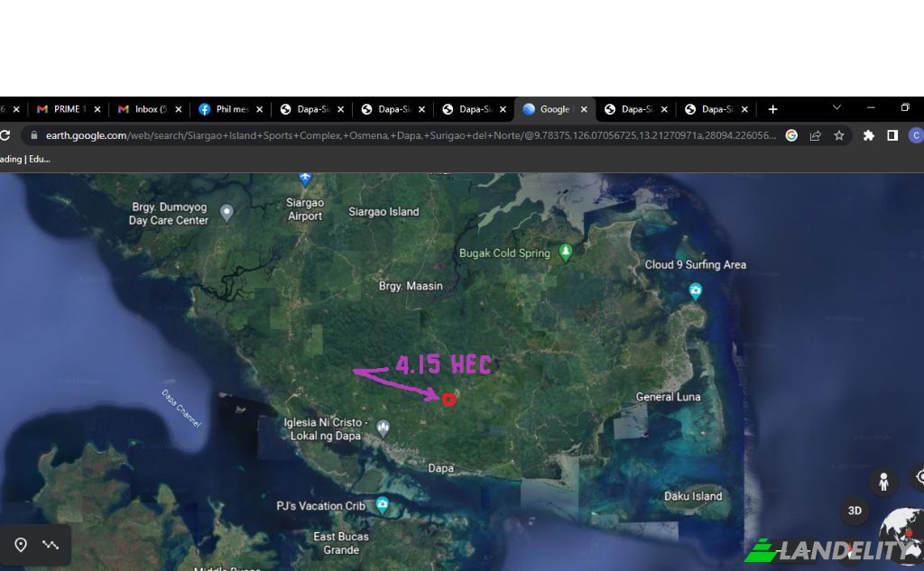Click the PJ's Vacation Crib camera marker

[382, 506]
